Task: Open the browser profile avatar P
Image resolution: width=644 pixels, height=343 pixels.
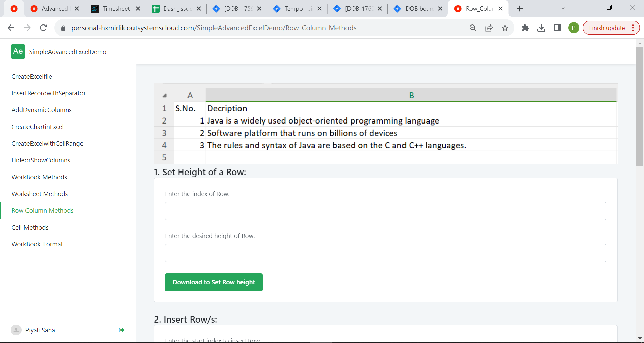Action: pos(574,28)
